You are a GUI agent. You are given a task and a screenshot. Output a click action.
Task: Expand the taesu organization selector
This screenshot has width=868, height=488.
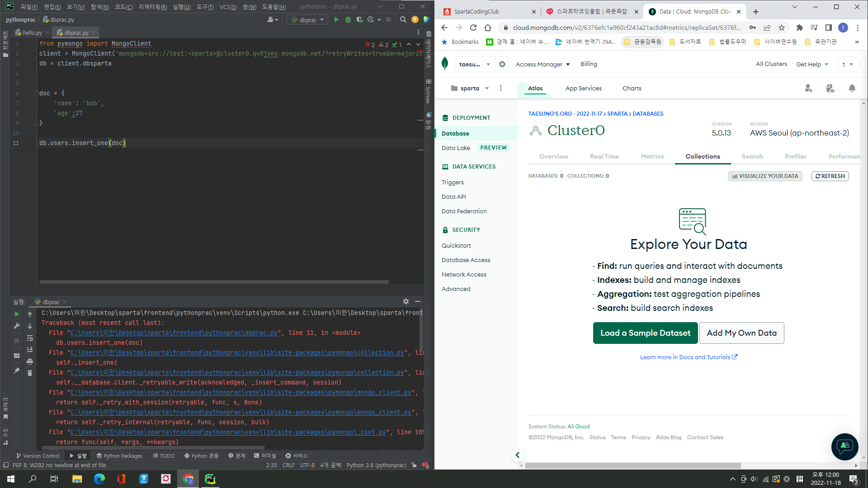[474, 64]
